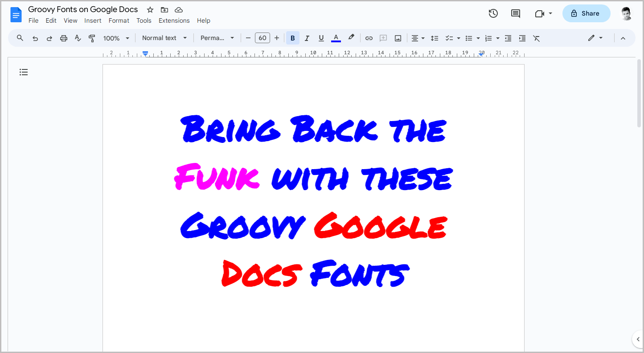The height and width of the screenshot is (353, 644).
Task: Open the Tools menu
Action: 144,20
